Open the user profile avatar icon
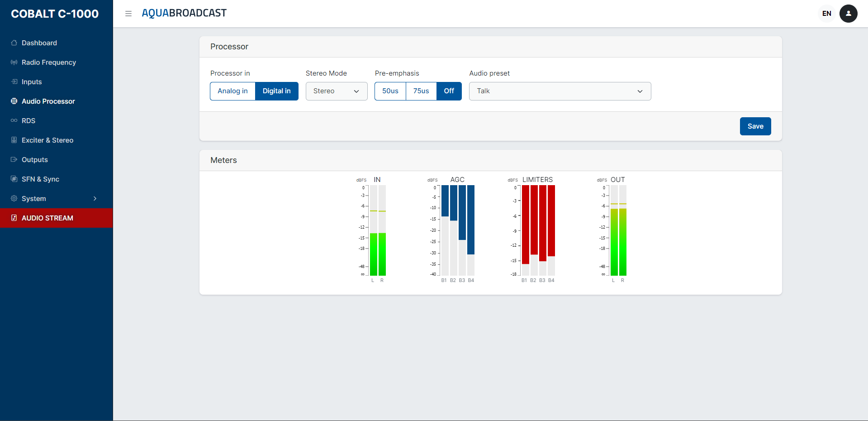The image size is (868, 421). (x=848, y=14)
